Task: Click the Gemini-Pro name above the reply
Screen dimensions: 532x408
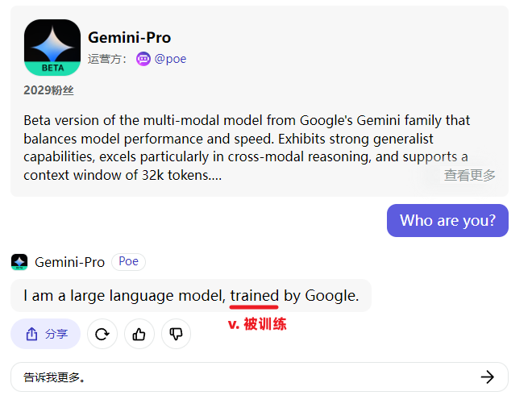Action: (69, 262)
